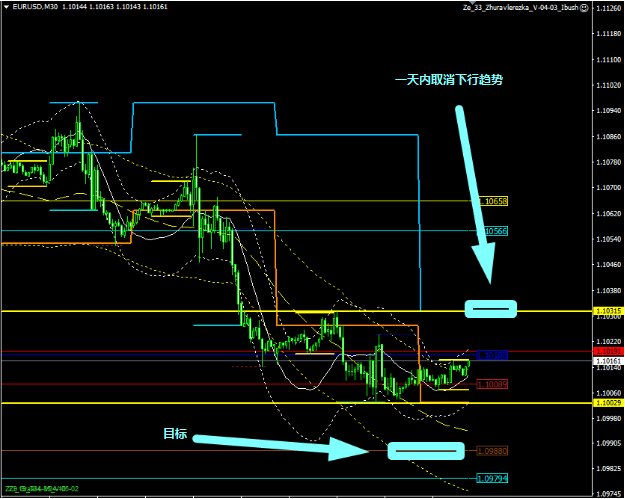Click the '目标' target annotation text

[x=175, y=435]
